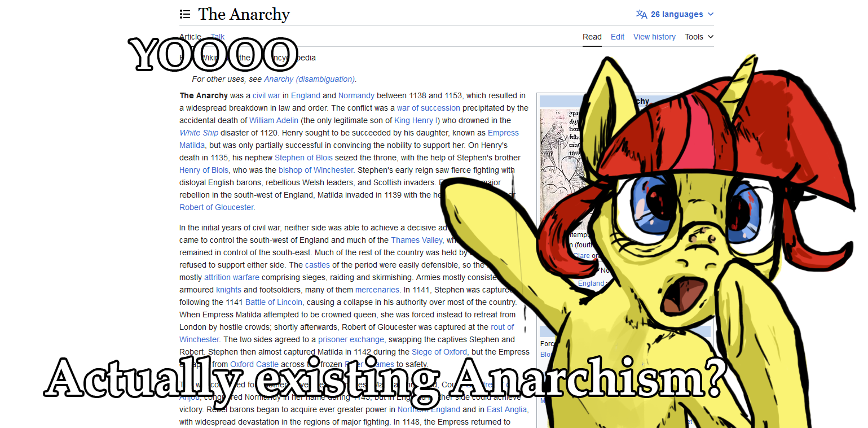Open the war of succession link
The image size is (868, 428).
pos(429,108)
